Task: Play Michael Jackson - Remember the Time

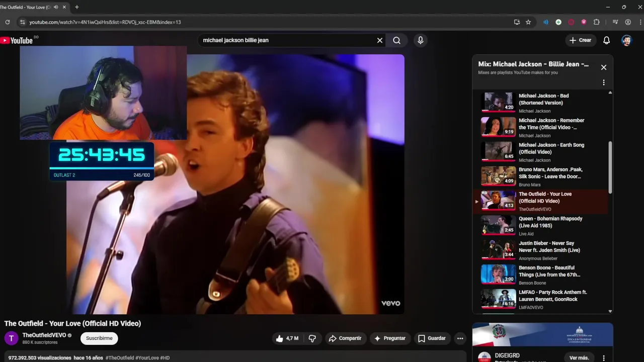Action: tap(543, 127)
